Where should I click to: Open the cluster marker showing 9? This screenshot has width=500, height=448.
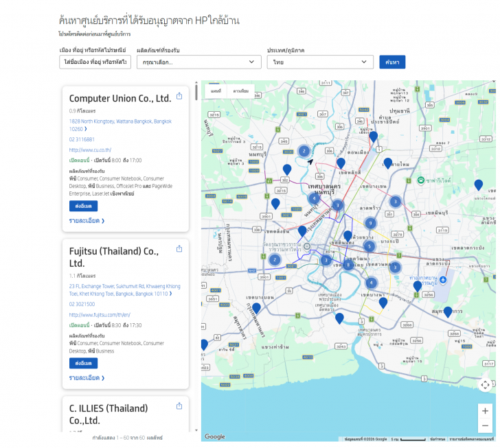pyautogui.click(x=370, y=223)
